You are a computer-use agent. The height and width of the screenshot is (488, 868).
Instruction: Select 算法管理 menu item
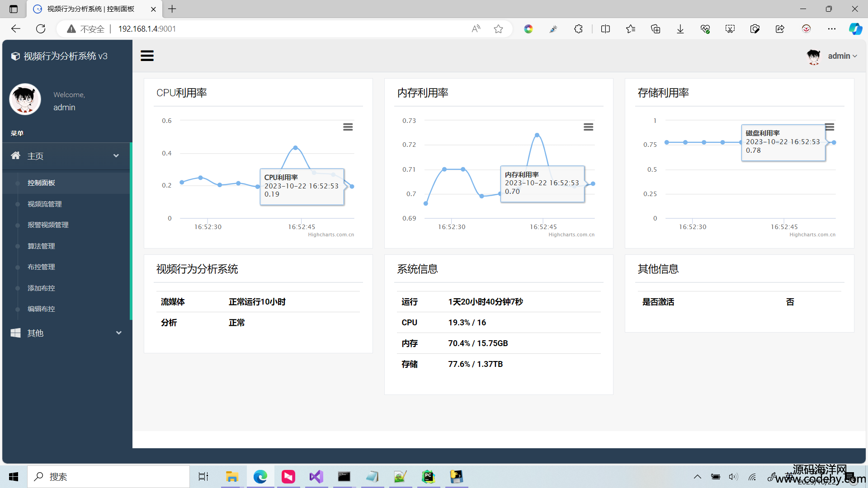pyautogui.click(x=41, y=246)
